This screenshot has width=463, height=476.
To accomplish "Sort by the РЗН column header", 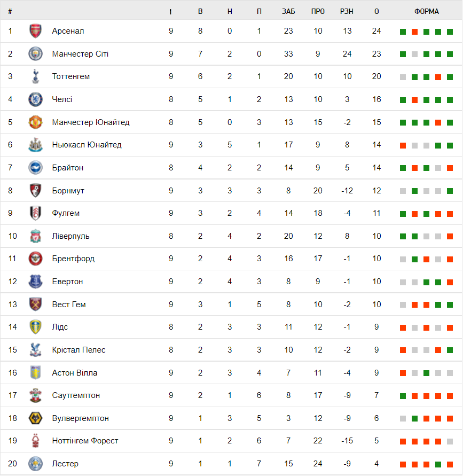I will (x=347, y=12).
